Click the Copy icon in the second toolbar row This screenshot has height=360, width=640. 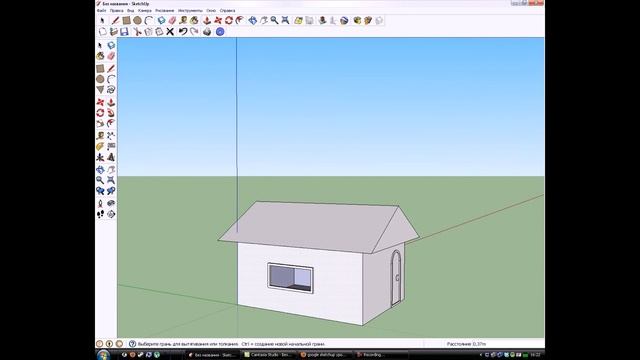[149, 31]
